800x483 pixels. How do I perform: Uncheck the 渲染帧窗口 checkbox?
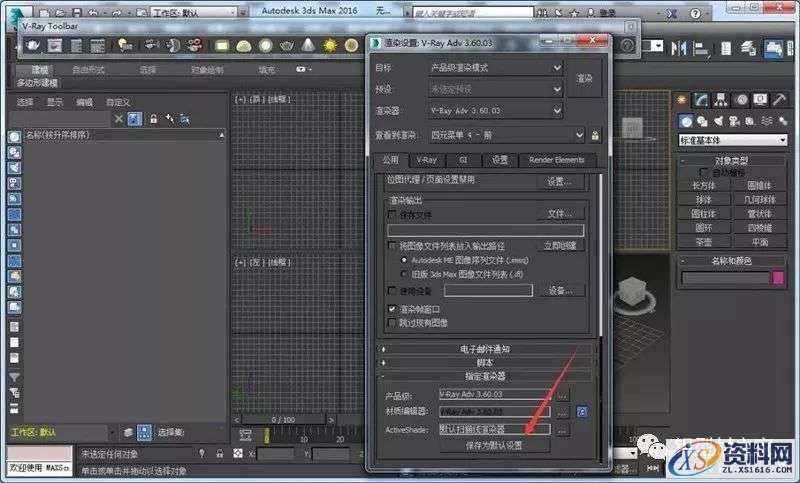point(392,309)
